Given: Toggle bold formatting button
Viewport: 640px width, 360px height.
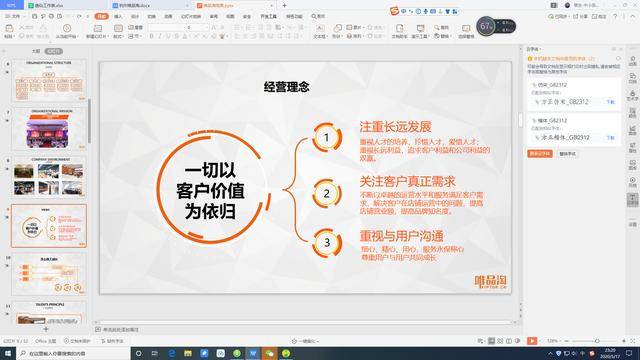Looking at the screenshot, I should [151, 36].
